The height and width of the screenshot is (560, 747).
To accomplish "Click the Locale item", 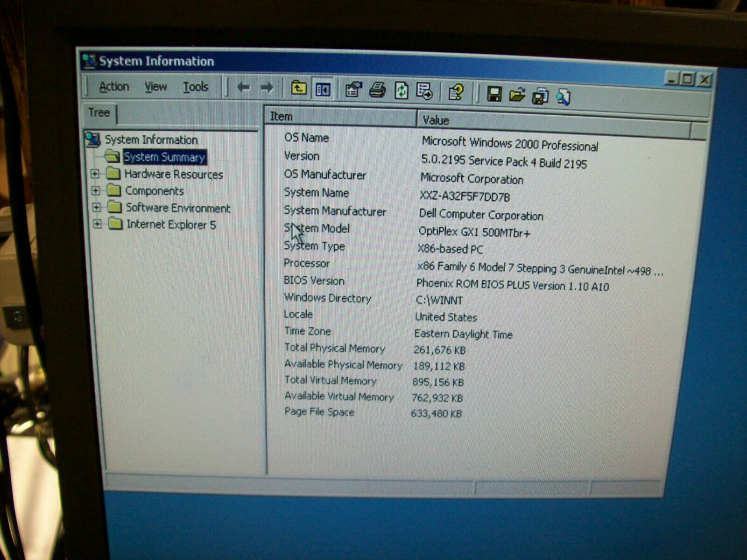I will tap(298, 314).
